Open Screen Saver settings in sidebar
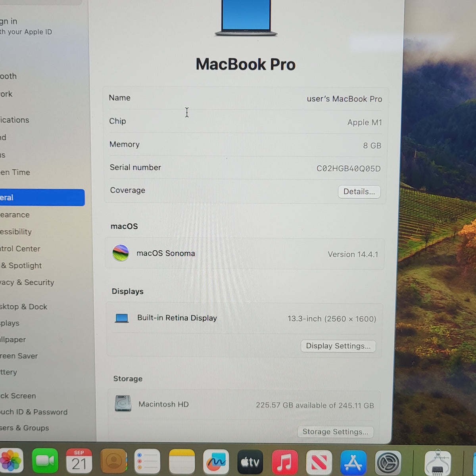 click(x=19, y=356)
